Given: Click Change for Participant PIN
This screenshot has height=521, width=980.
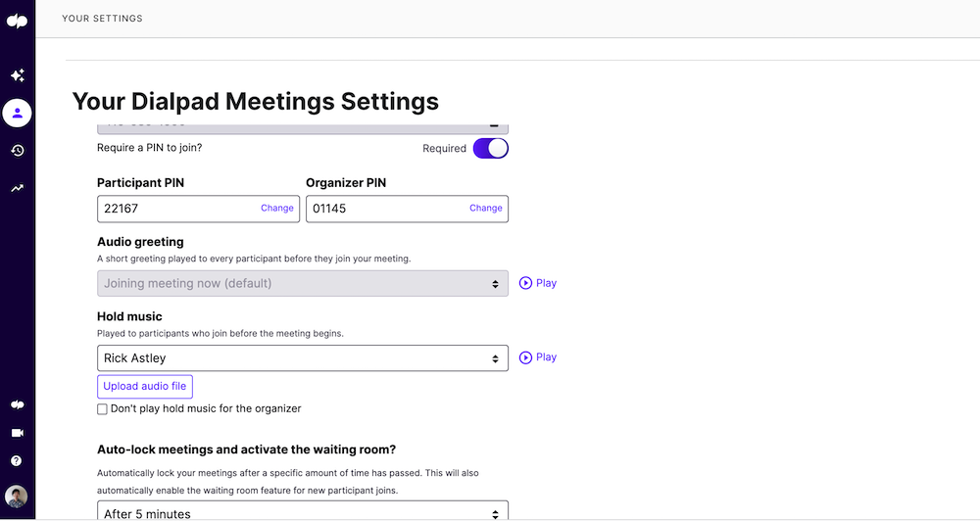Looking at the screenshot, I should 277,208.
